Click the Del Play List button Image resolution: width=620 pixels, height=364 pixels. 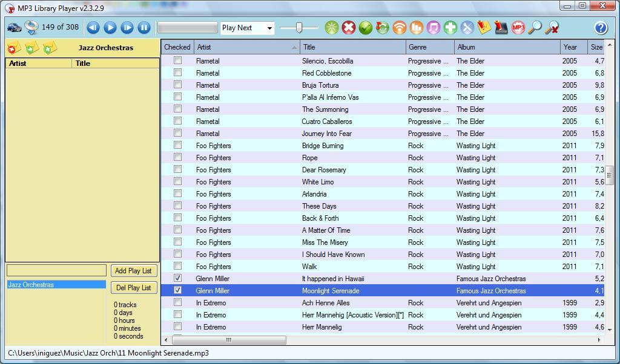133,287
